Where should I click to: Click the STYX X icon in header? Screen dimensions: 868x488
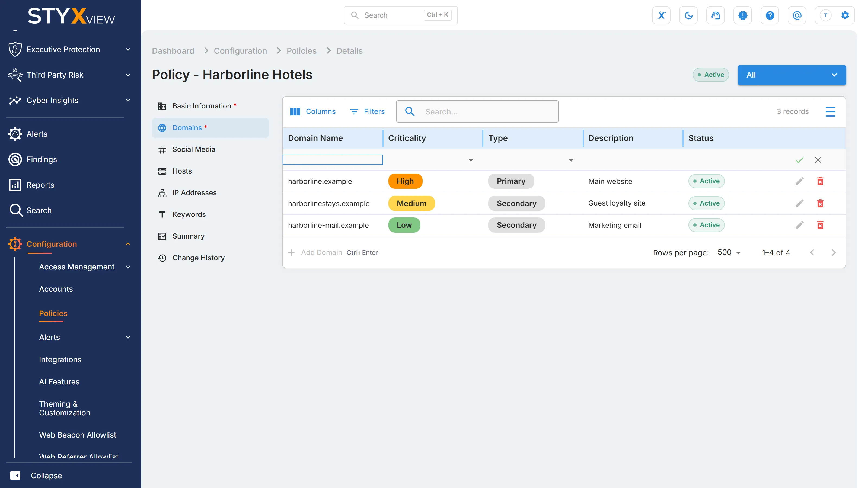coord(661,15)
